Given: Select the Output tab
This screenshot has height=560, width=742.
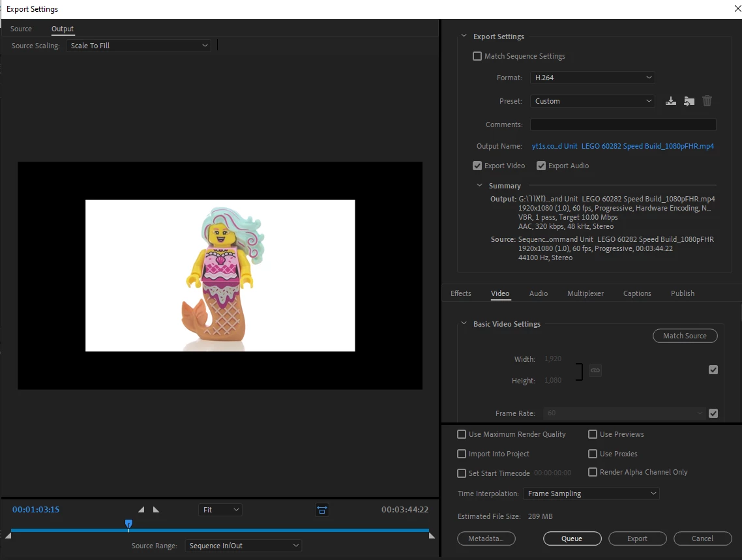Looking at the screenshot, I should point(63,29).
